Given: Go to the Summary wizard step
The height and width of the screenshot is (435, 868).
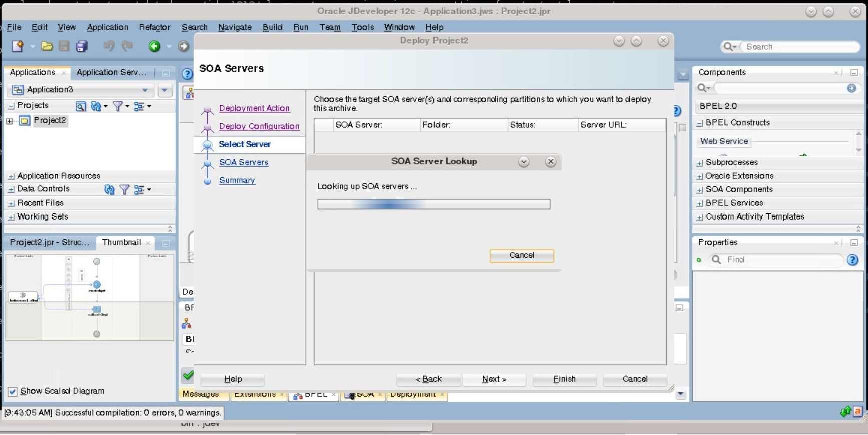Looking at the screenshot, I should pyautogui.click(x=237, y=180).
